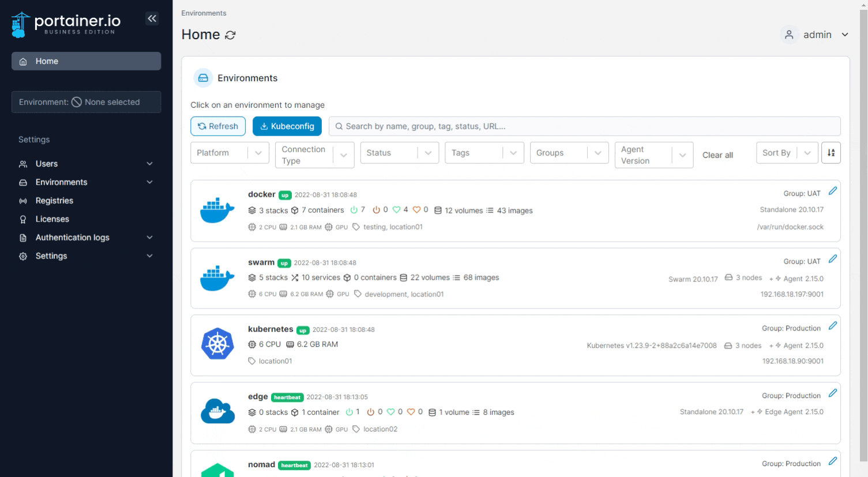Image resolution: width=868 pixels, height=477 pixels.
Task: Click the docker tags label icon
Action: point(356,227)
